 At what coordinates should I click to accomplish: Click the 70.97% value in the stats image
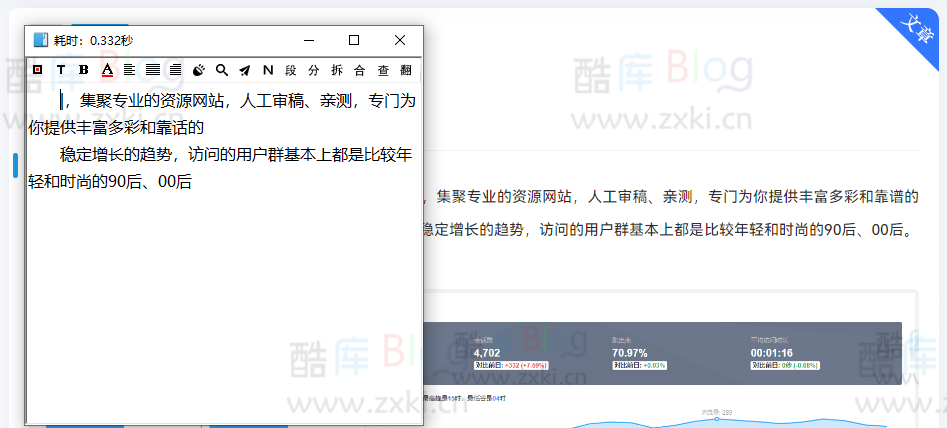coord(630,353)
